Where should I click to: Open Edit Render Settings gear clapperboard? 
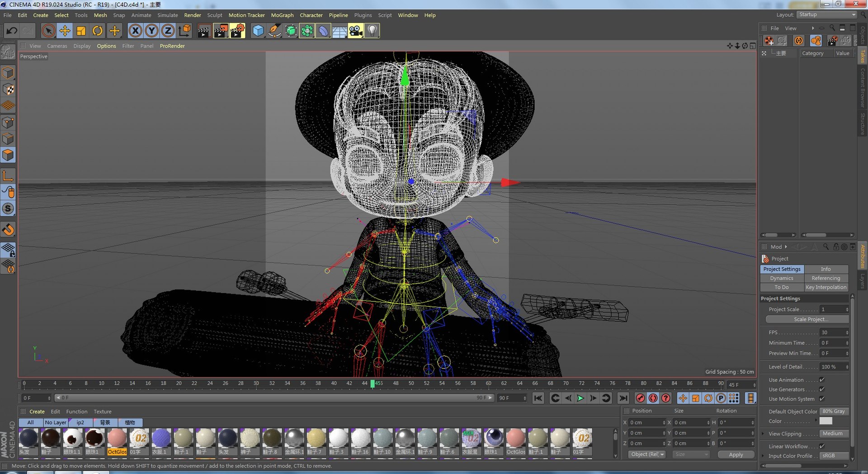point(237,31)
